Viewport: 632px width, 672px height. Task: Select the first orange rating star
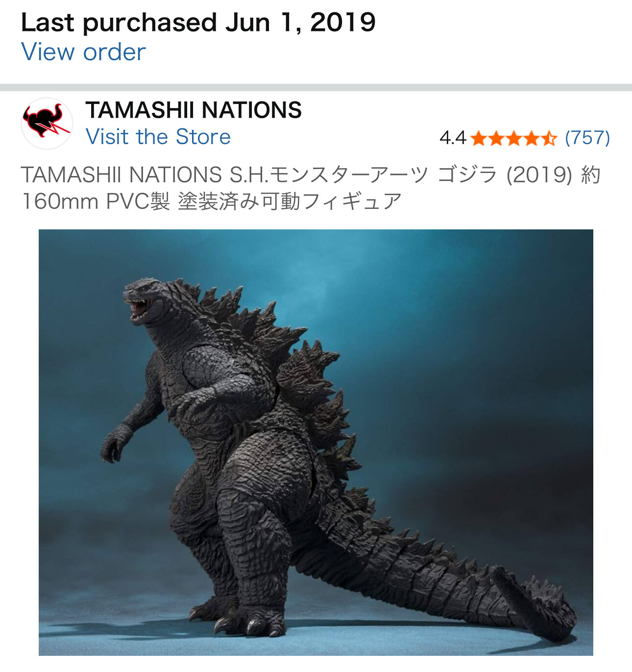479,138
